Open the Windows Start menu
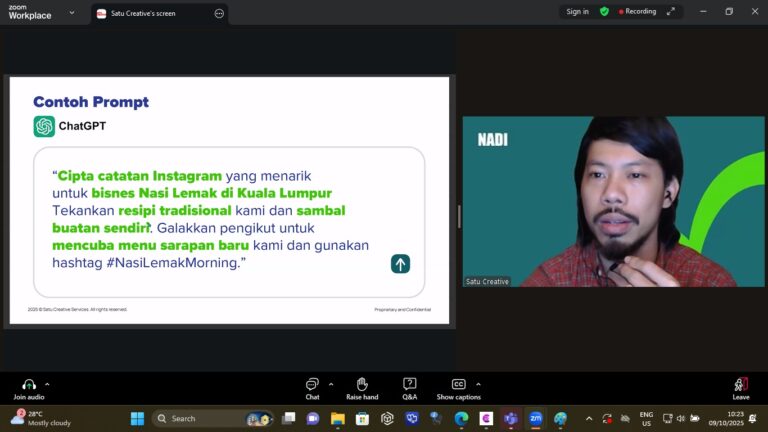 click(137, 418)
